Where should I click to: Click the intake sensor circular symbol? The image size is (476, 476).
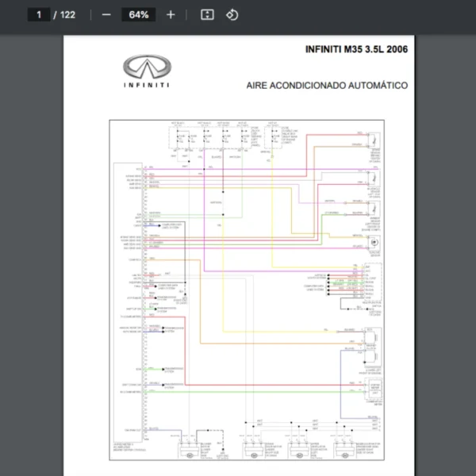372,210
